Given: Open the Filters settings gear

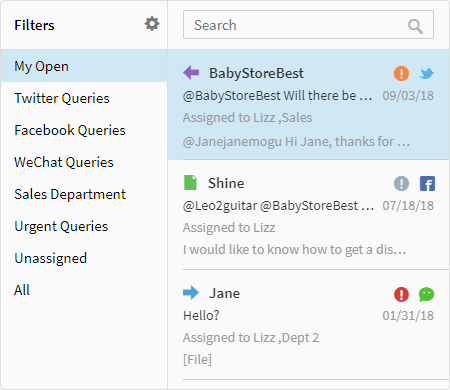Looking at the screenshot, I should pos(152,24).
